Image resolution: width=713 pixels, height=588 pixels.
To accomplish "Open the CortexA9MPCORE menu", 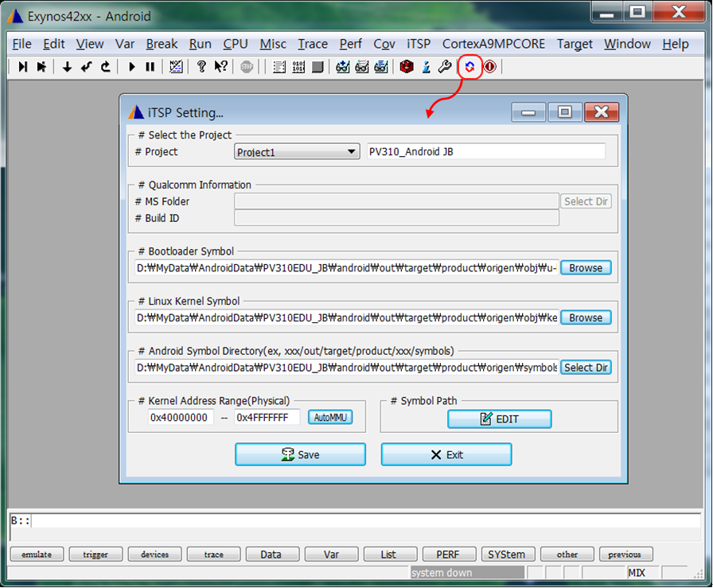I will 494,44.
